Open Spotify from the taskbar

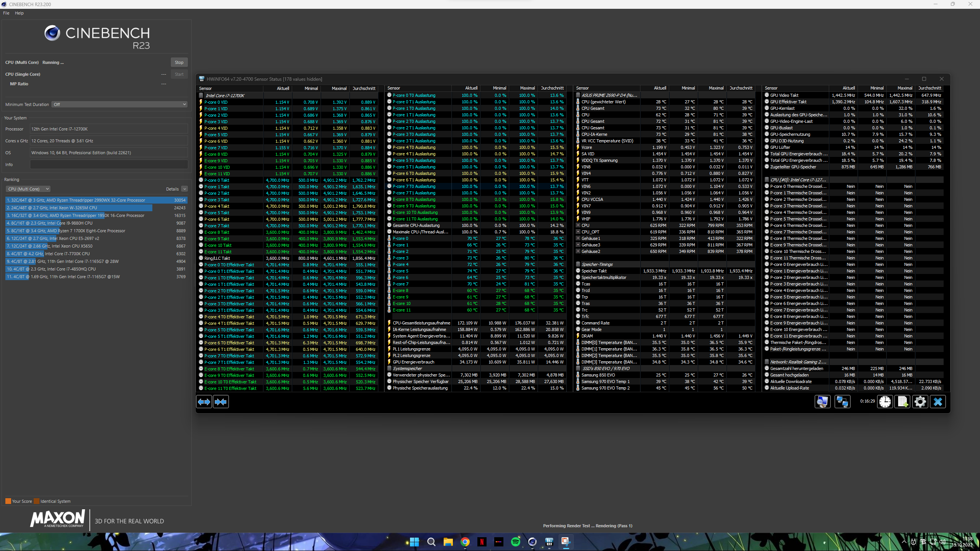[515, 542]
